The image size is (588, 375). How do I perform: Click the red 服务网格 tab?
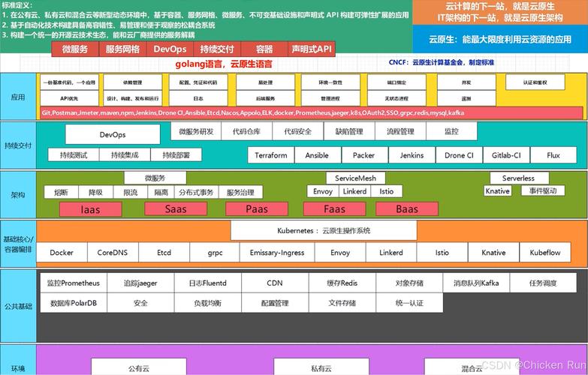122,49
